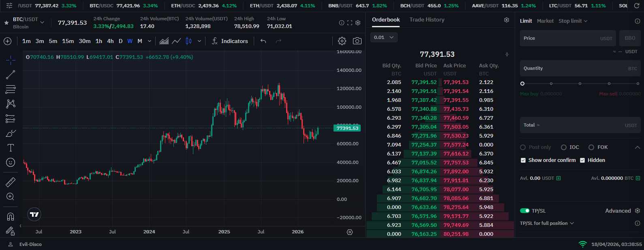The width and height of the screenshot is (644, 250).
Task: Toggle magnet mode on the chart
Action: pos(11,216)
